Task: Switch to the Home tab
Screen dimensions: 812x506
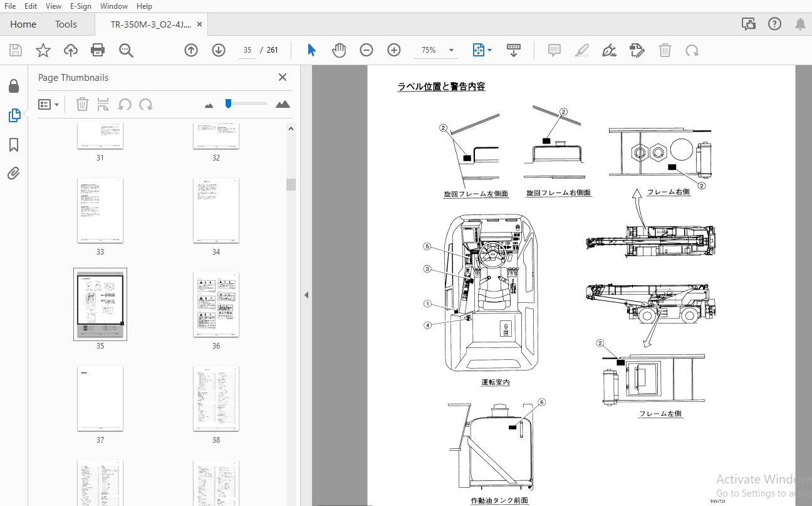Action: 23,24
